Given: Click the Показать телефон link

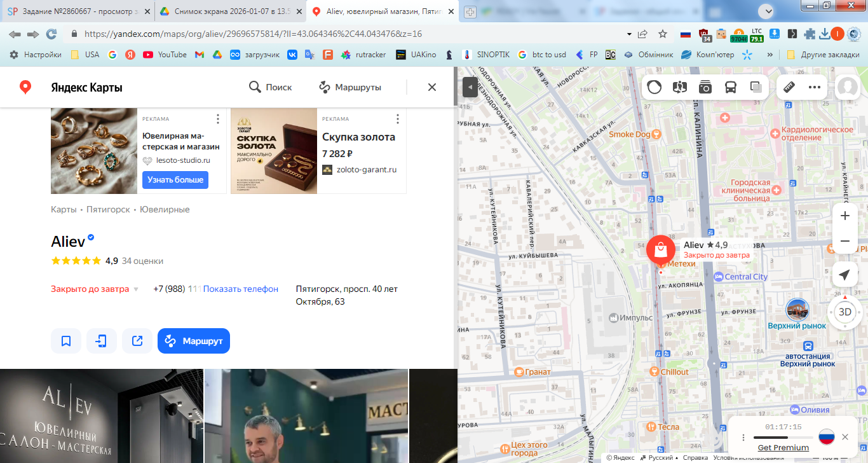Looking at the screenshot, I should coord(241,289).
